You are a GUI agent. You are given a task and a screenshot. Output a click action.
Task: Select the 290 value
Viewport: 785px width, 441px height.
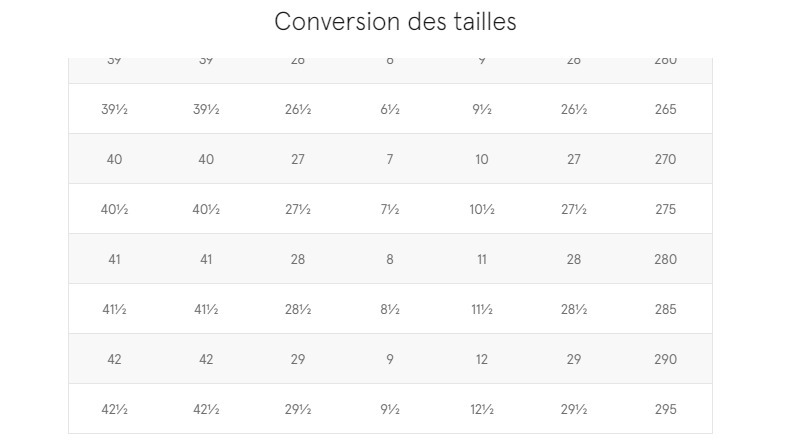point(665,359)
